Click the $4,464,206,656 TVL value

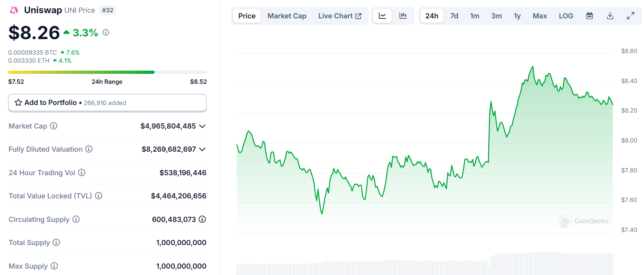point(178,196)
